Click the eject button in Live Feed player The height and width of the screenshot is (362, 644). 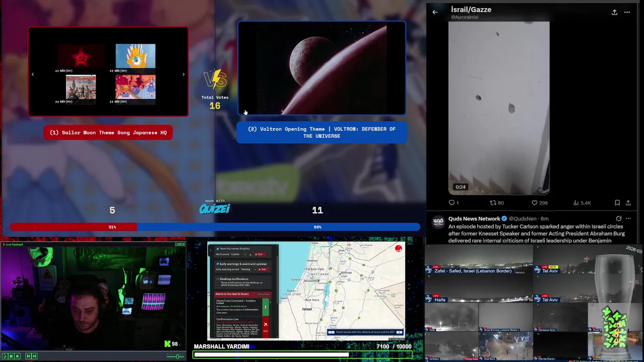17,356
